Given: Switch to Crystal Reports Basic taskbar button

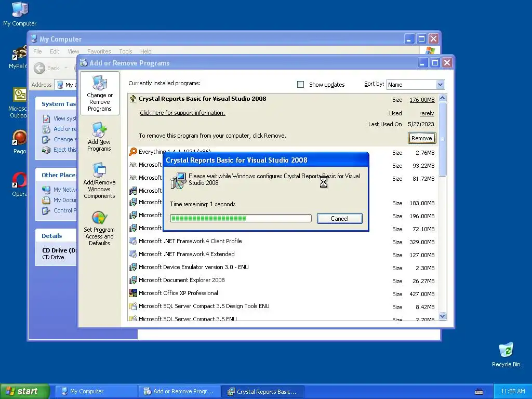Looking at the screenshot, I should (262, 391).
